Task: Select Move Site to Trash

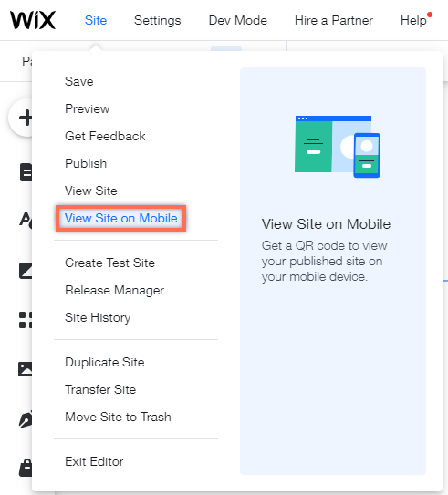Action: (x=119, y=417)
